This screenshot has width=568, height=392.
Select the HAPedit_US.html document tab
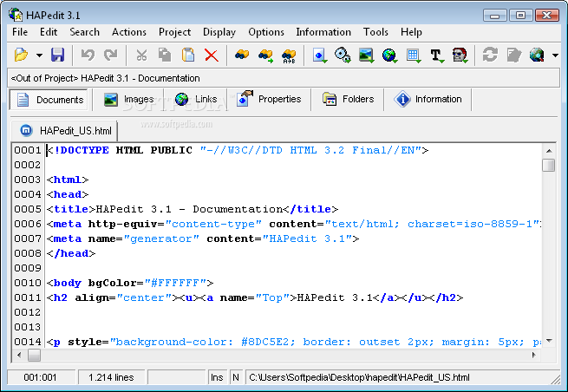coord(65,131)
